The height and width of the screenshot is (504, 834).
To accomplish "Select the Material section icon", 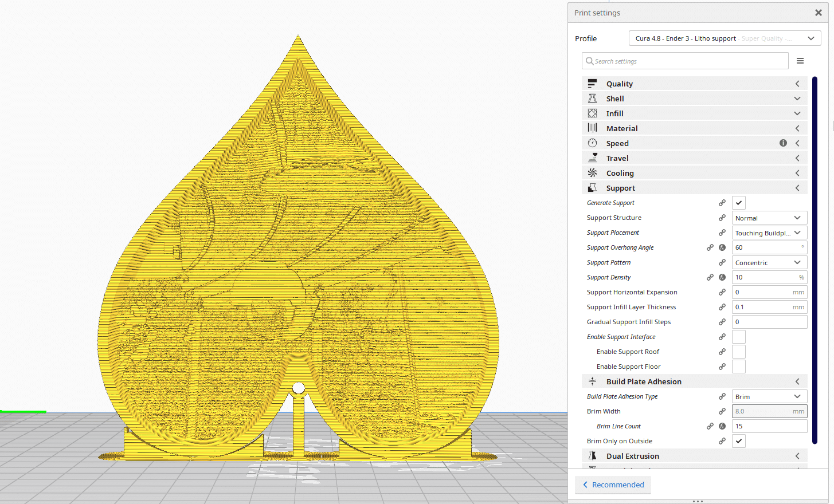I will (x=592, y=128).
